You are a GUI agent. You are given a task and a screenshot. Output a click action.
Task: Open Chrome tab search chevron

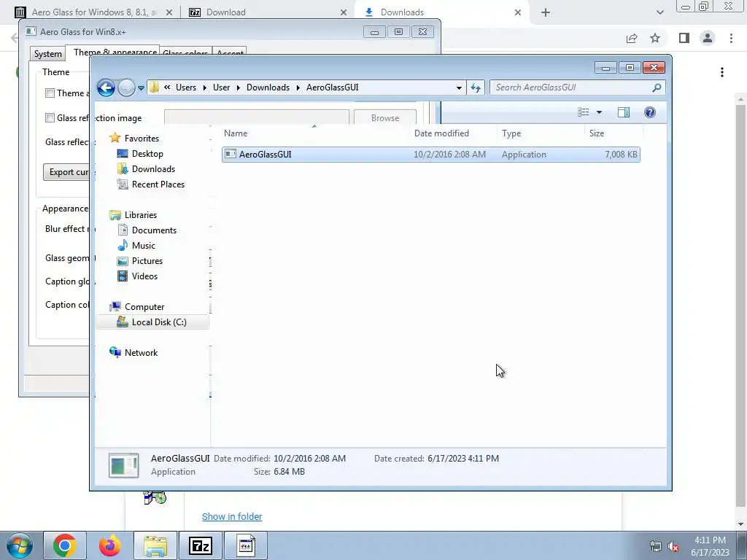pos(659,13)
